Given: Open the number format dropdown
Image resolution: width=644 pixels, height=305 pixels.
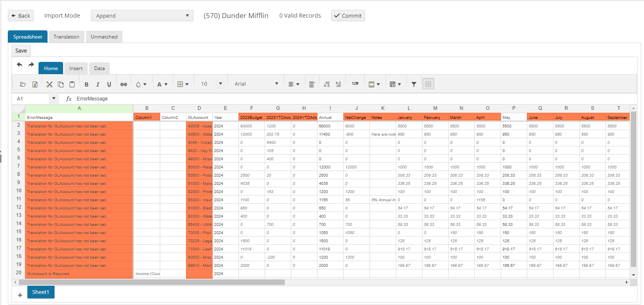Looking at the screenshot, I should tap(355, 84).
